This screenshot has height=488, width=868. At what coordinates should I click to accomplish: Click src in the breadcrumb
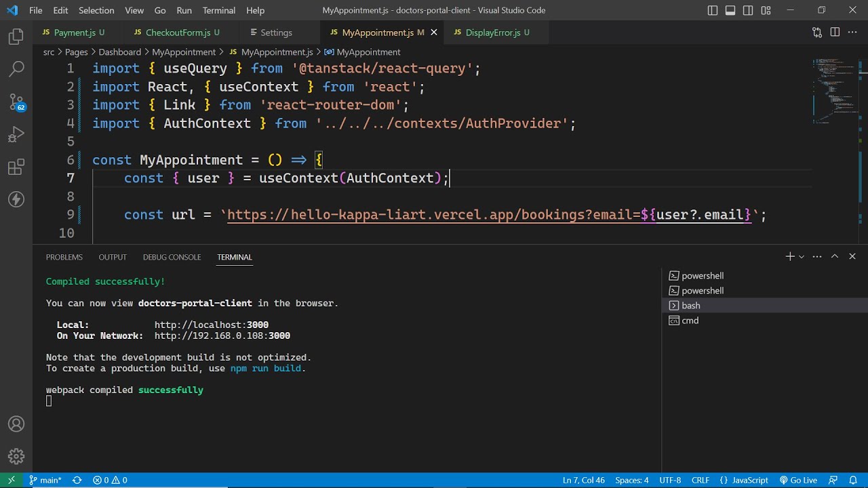[49, 52]
